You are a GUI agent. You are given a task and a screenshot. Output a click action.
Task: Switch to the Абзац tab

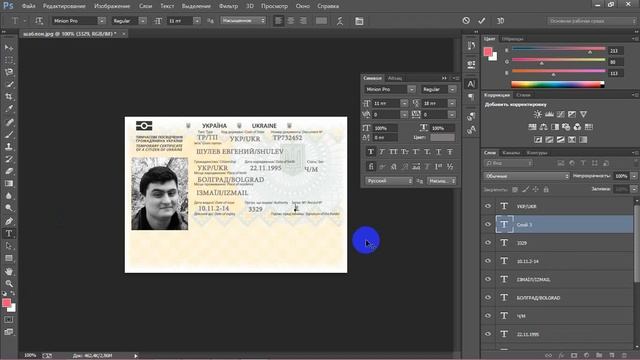(x=395, y=78)
